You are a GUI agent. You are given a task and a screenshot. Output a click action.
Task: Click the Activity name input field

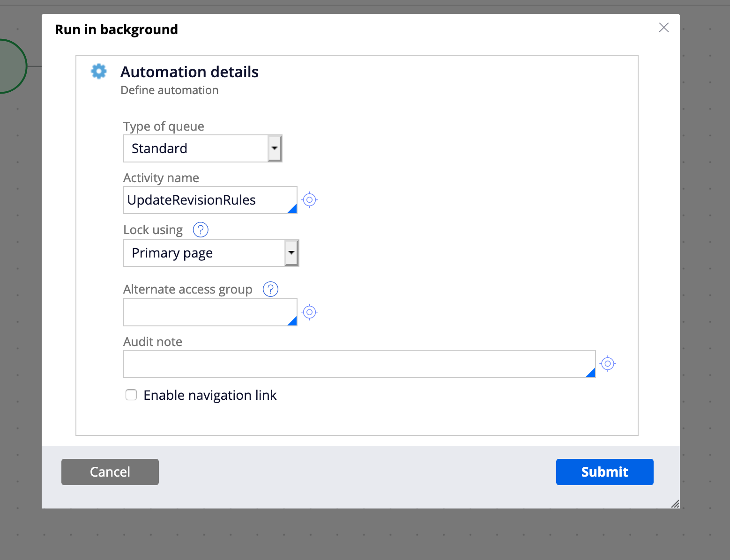(210, 200)
